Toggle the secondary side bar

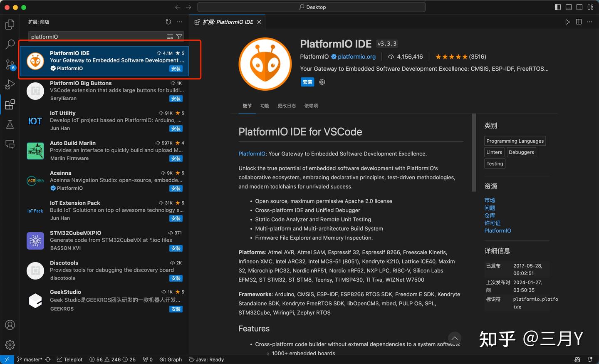tap(579, 7)
